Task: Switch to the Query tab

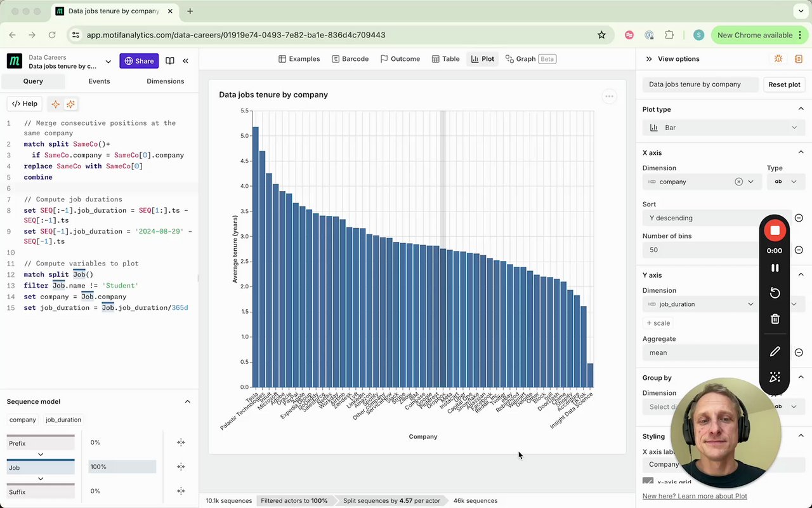Action: (x=33, y=81)
